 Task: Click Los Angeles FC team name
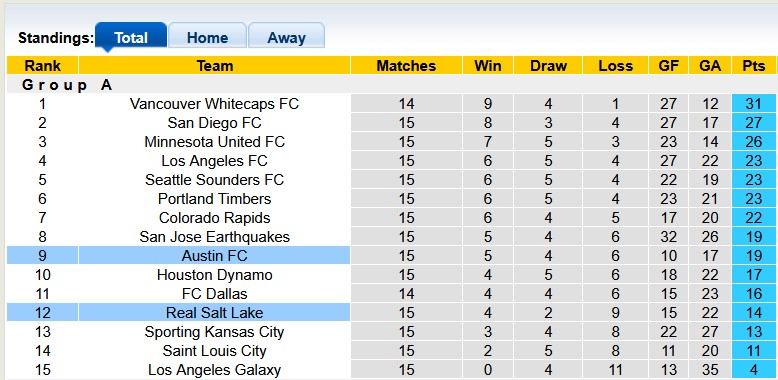point(214,161)
